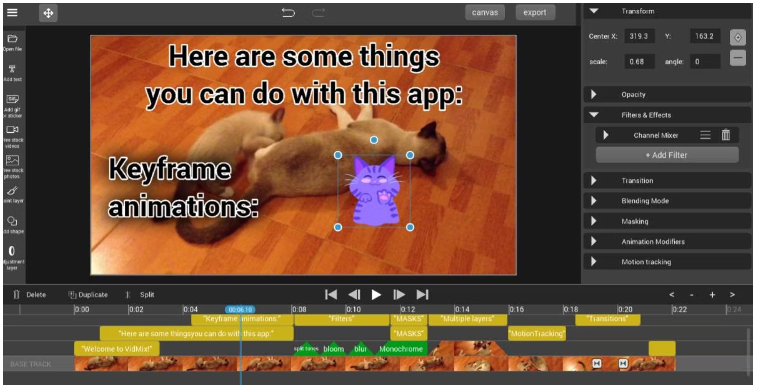This screenshot has height=388, width=757.
Task: Select the "Transitions" clip on timeline
Action: 608,319
